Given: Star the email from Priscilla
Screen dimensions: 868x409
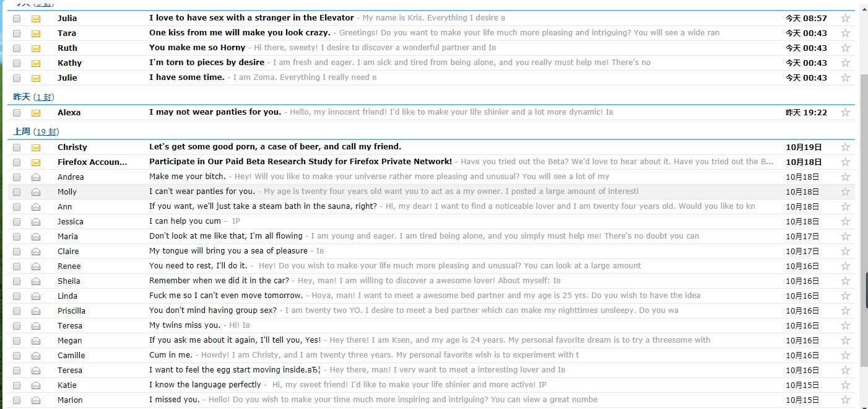Looking at the screenshot, I should pos(845,311).
